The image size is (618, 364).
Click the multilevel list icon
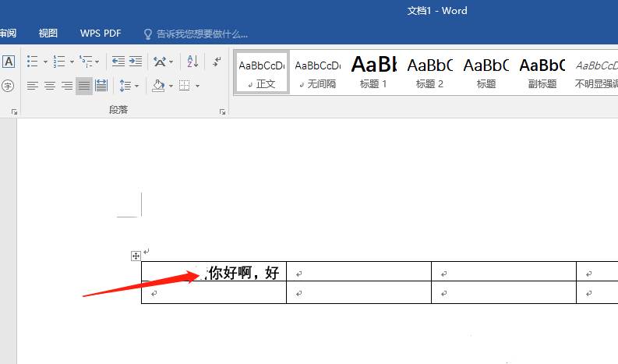pos(86,62)
